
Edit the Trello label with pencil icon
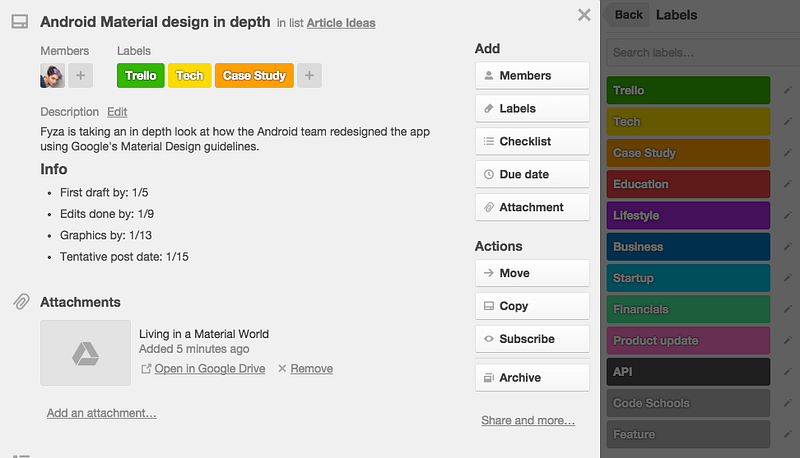[788, 90]
